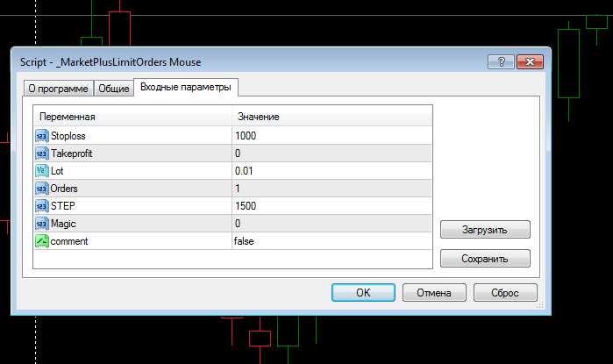Click the integer icon beside Magic
This screenshot has height=364, width=613.
(x=42, y=224)
